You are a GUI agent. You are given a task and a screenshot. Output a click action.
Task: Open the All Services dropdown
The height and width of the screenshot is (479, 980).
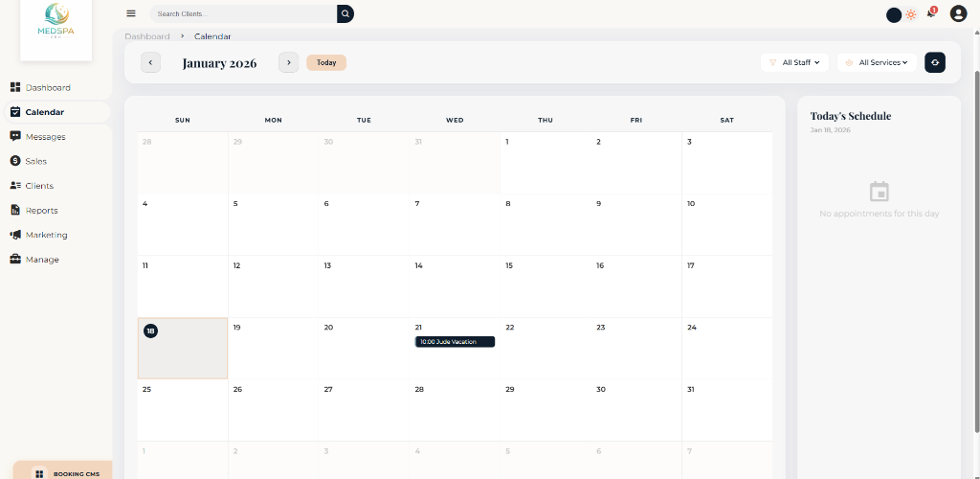[x=877, y=62]
